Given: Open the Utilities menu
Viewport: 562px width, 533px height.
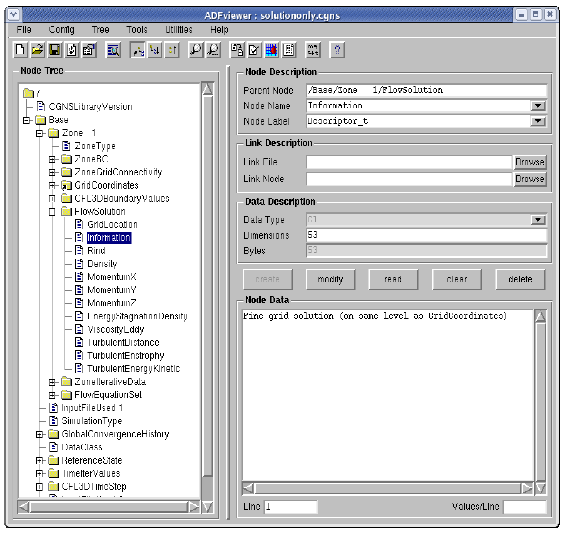Looking at the screenshot, I should pos(178,29).
